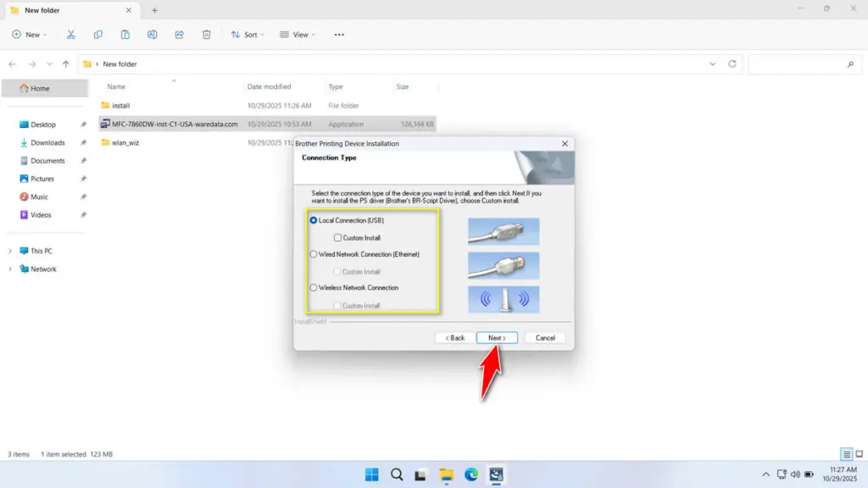Click the Share icon in the toolbar
Viewport: 868px width, 488px height.
pos(179,34)
